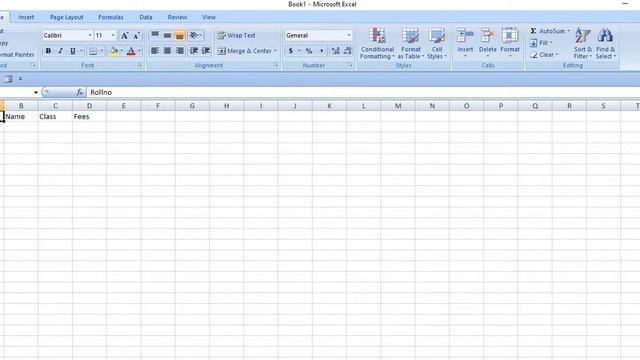Open Format as Table gallery
640x360 pixels.
pyautogui.click(x=411, y=44)
